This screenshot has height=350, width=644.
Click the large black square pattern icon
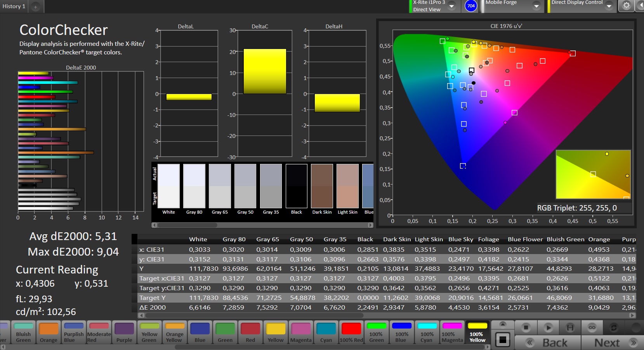pyautogui.click(x=503, y=340)
